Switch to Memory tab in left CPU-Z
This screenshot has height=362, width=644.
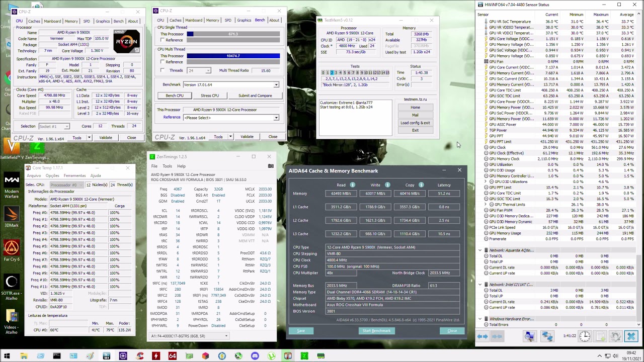(x=71, y=21)
